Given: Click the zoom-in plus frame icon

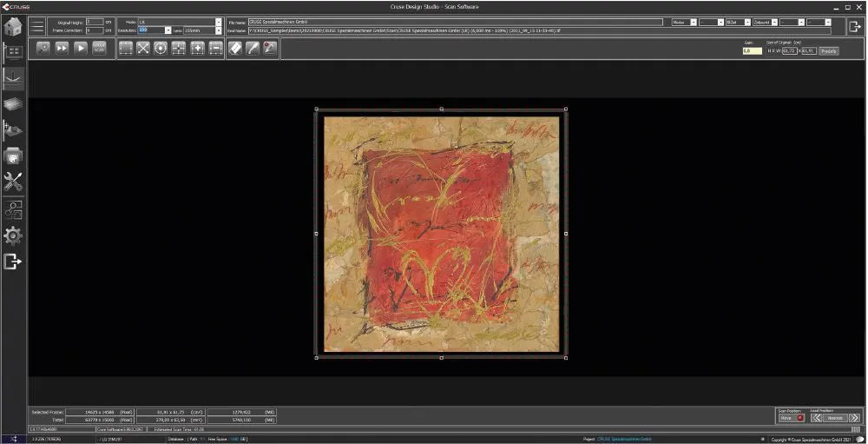Looking at the screenshot, I should click(x=198, y=49).
